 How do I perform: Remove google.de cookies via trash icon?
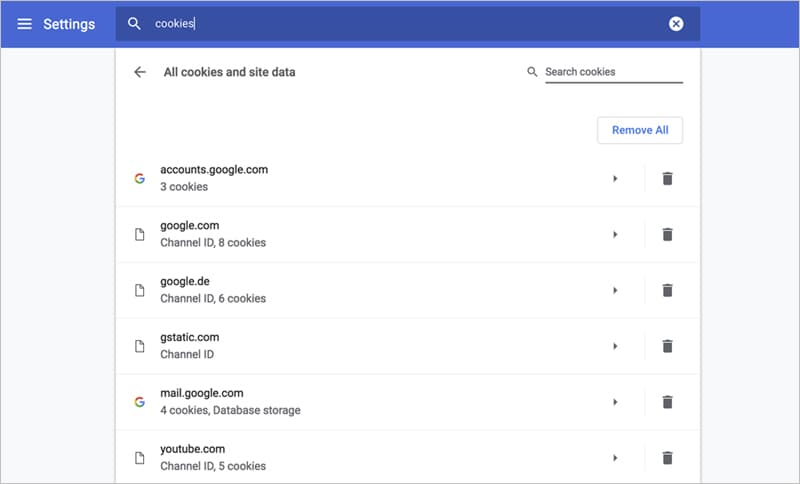(667, 290)
